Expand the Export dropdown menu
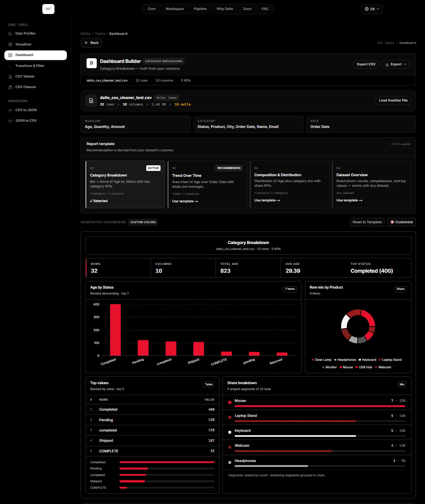 pos(395,64)
